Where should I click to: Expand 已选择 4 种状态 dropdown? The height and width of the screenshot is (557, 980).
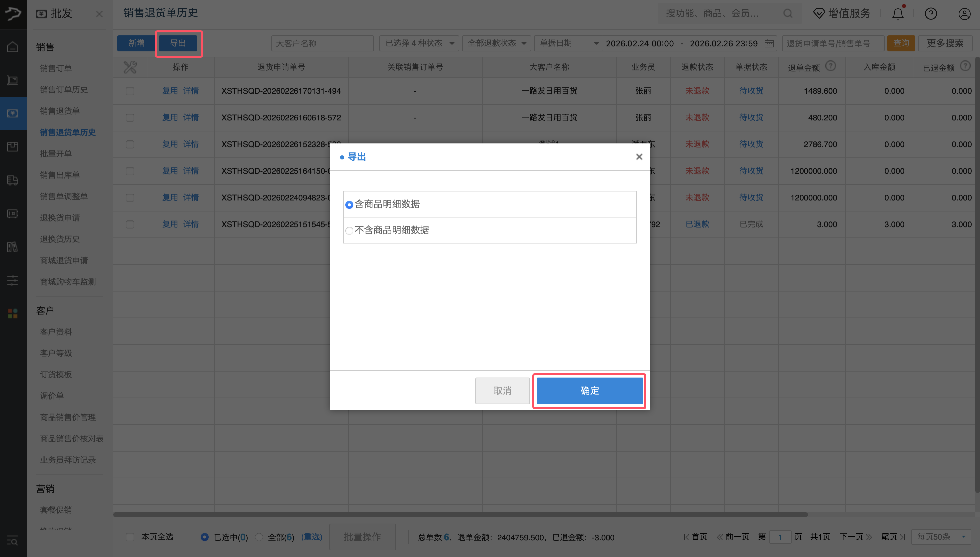[420, 43]
